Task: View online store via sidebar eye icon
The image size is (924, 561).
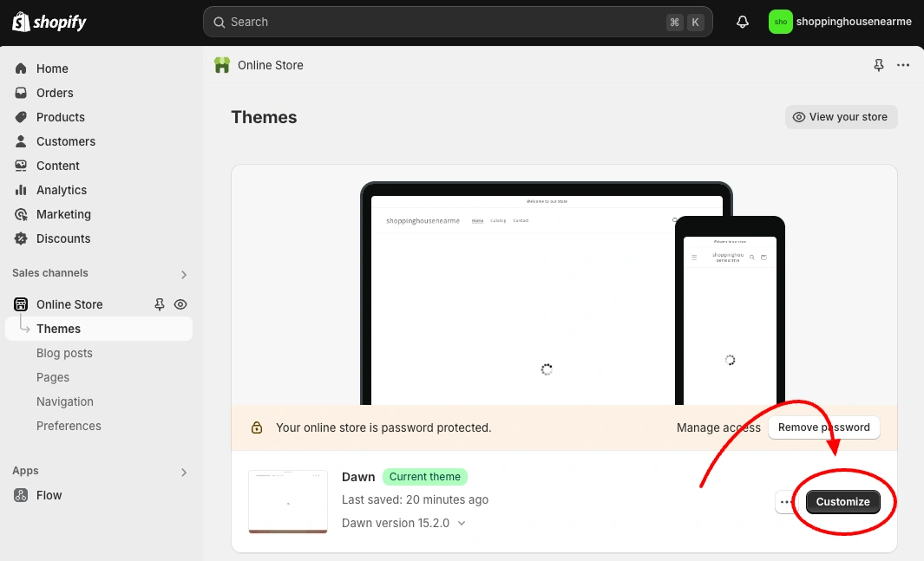Action: point(180,304)
